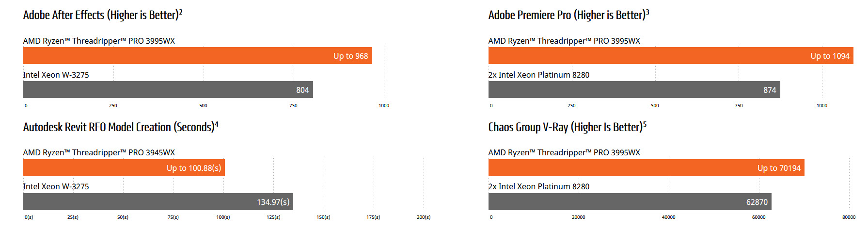Image resolution: width=868 pixels, height=248 pixels.
Task: Click 2x Intel Xeon Platinum 8280 label under Premiere
Action: 539,75
